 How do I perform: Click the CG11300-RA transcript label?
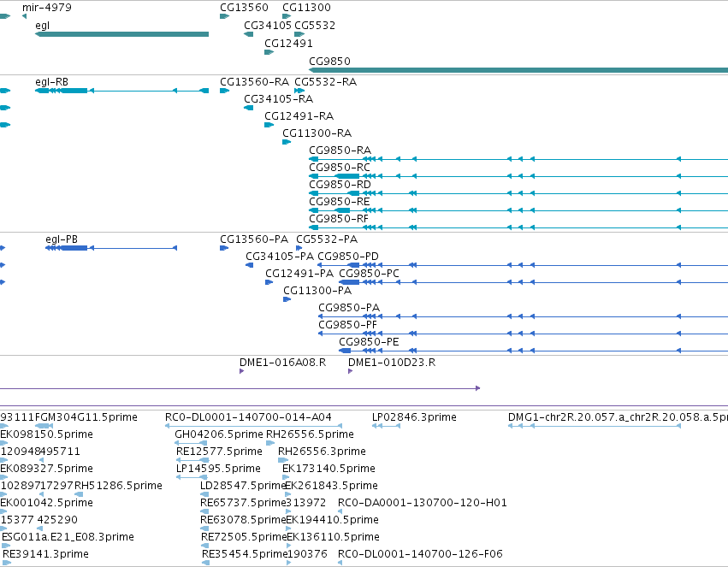[x=317, y=133]
